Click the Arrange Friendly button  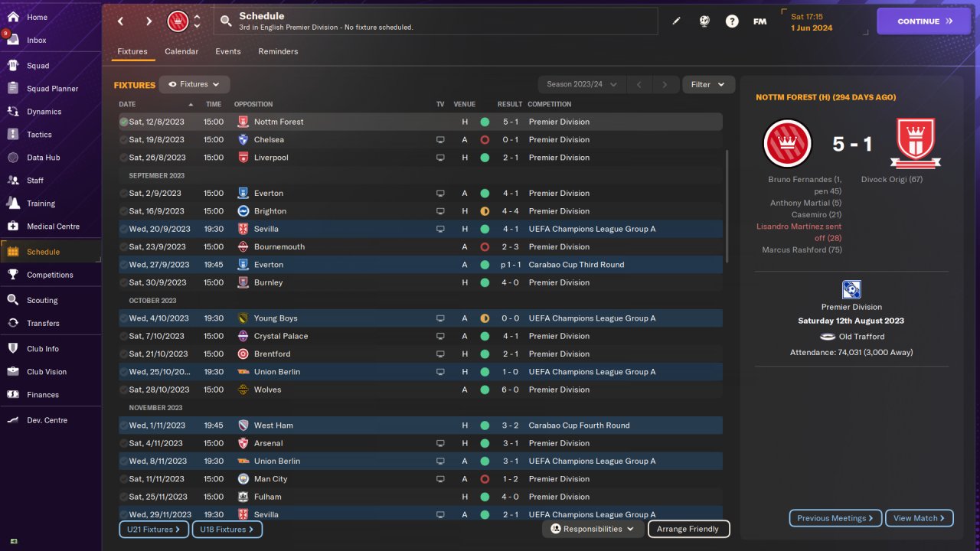pyautogui.click(x=688, y=529)
